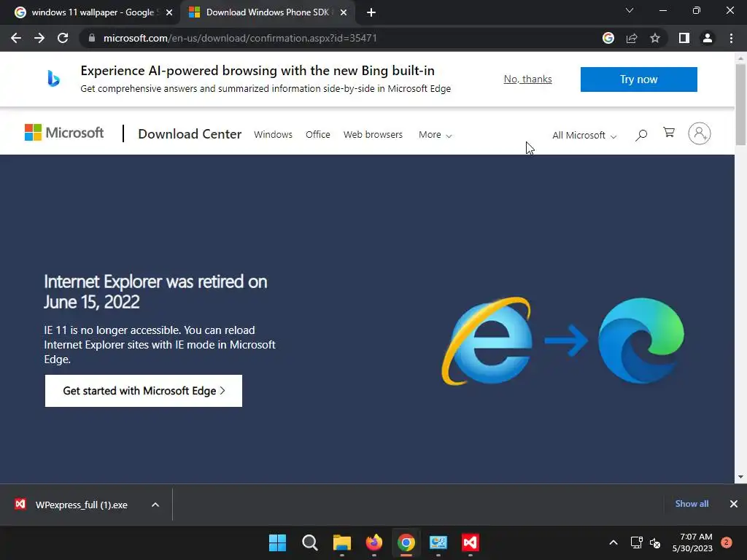Open Microsoft logo home link
This screenshot has height=560, width=747.
click(64, 133)
